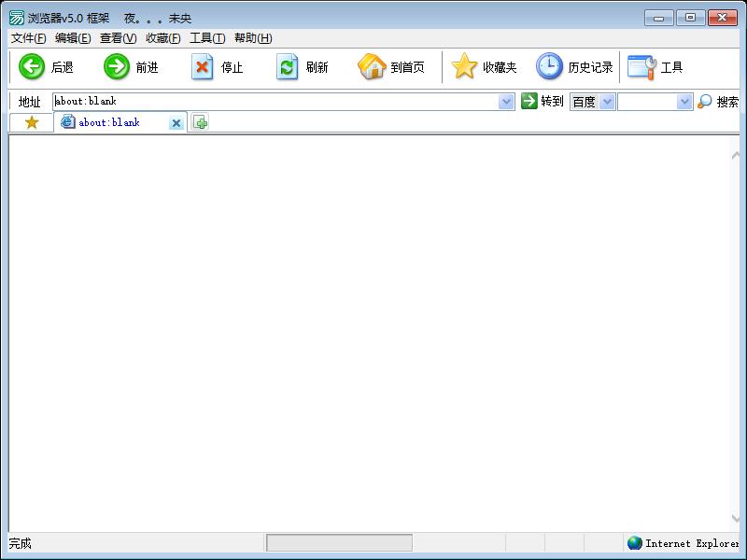Click the 刷新 button label

tap(317, 67)
